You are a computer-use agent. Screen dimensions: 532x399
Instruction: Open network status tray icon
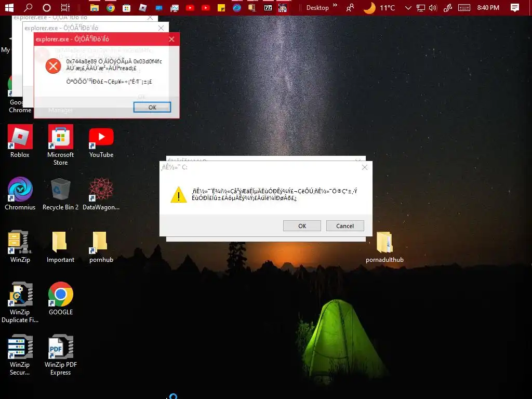tap(421, 7)
